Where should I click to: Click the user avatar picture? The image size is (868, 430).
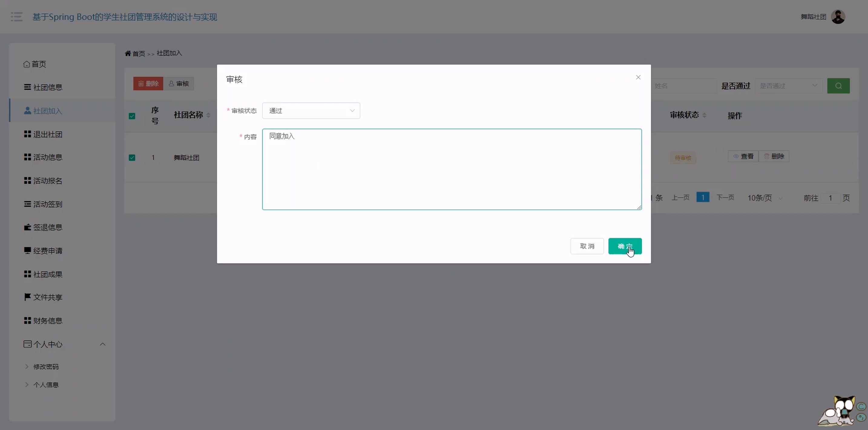(838, 17)
